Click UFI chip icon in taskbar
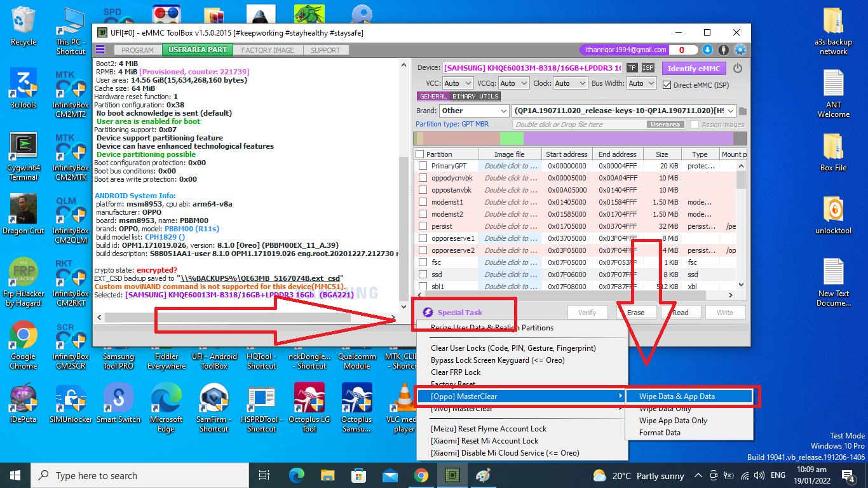The height and width of the screenshot is (488, 868). pyautogui.click(x=452, y=475)
